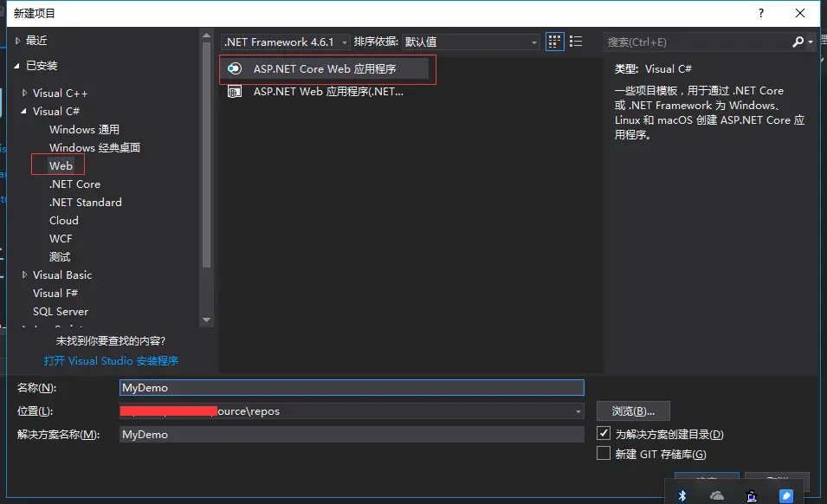Viewport: 827px width, 504px height.
Task: Open the help question mark
Action: click(760, 13)
